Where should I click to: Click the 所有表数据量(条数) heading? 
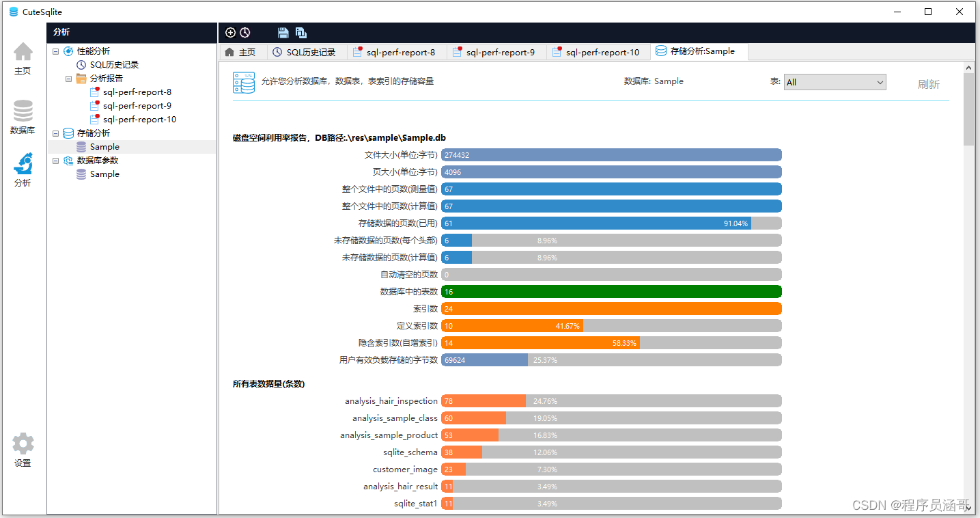(268, 384)
